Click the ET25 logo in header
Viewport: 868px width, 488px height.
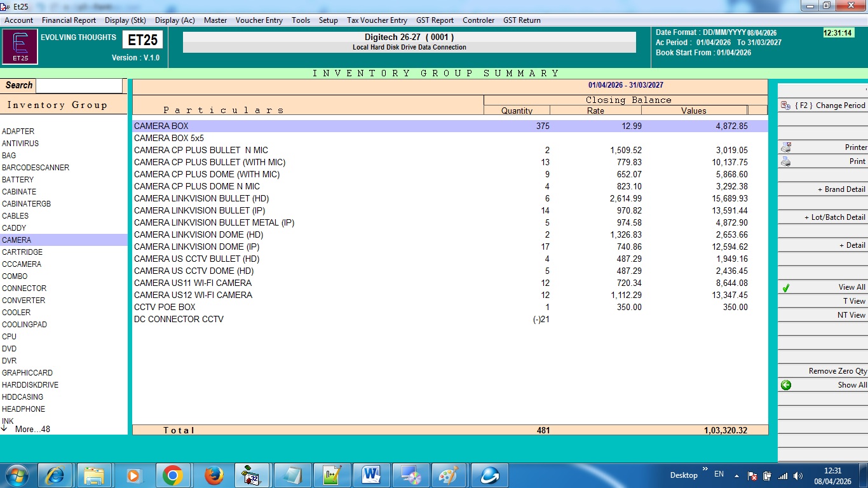click(x=20, y=48)
